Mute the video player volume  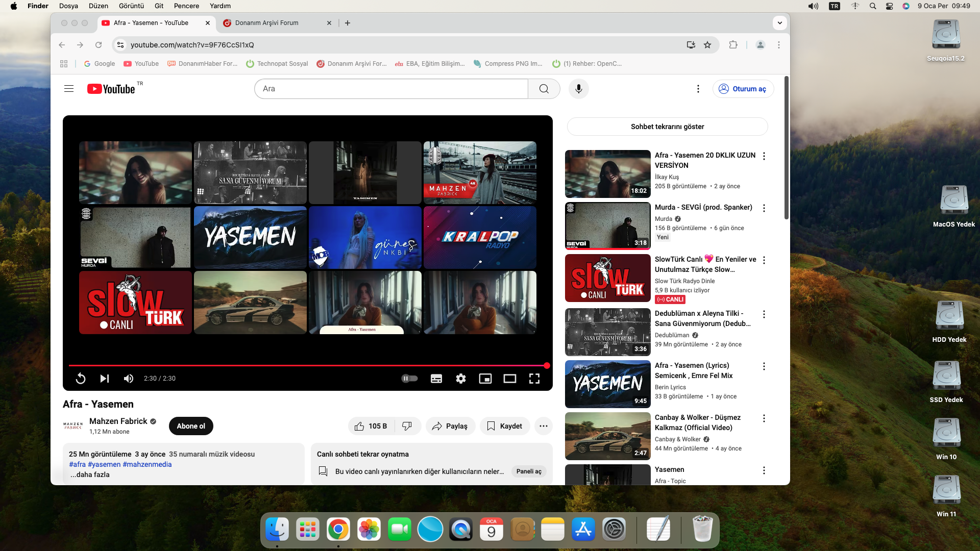(x=128, y=379)
